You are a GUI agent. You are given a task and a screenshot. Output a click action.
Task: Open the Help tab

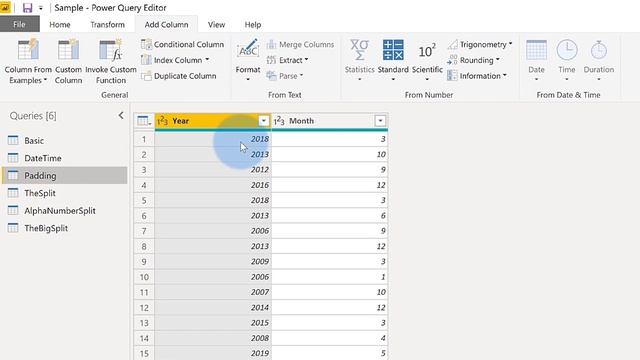[253, 24]
